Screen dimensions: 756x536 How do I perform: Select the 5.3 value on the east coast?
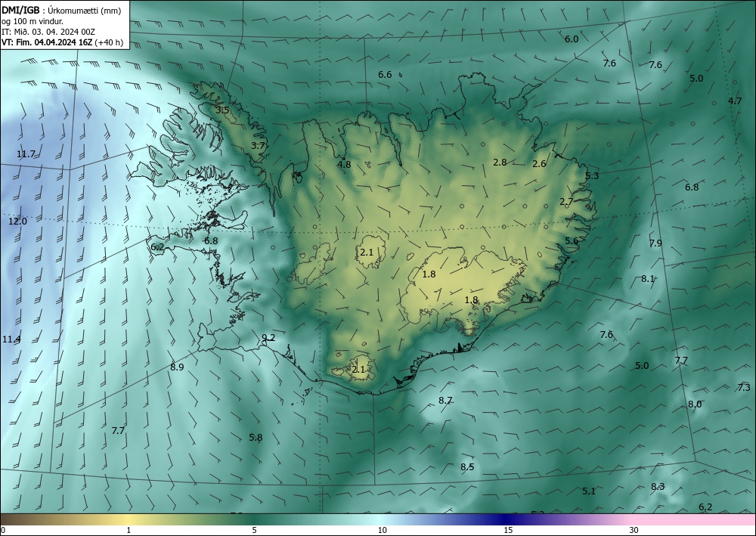tap(592, 176)
